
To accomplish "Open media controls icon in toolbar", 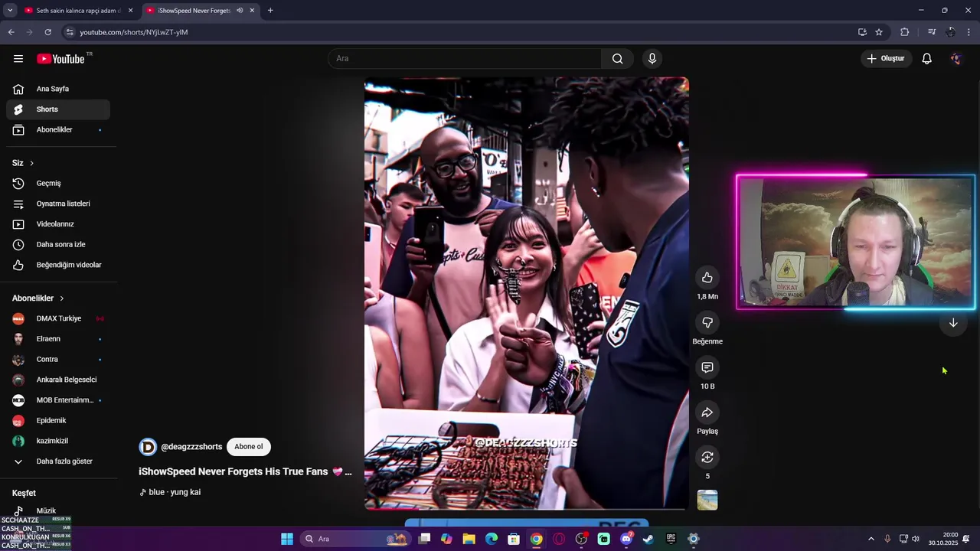I will tap(932, 32).
